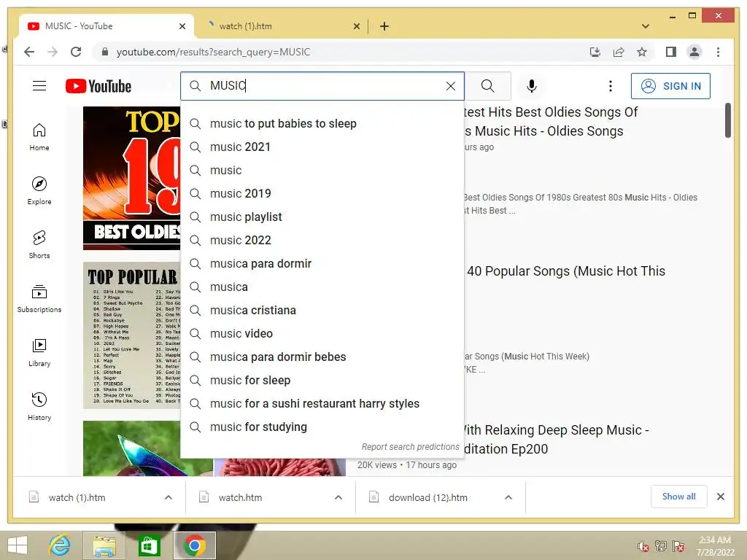Screen dimensions: 747x560
Task: Open the YouTube hamburger guide menu
Action: [39, 86]
